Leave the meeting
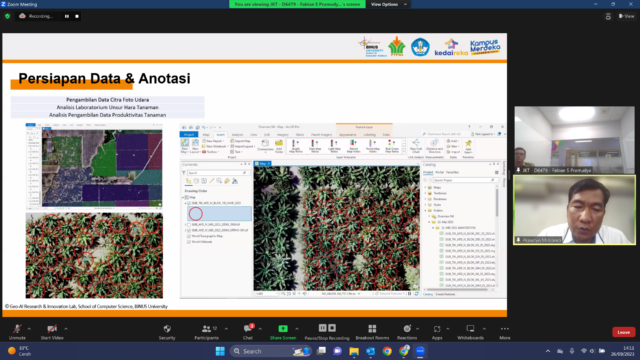This screenshot has height=360, width=640. coord(623,332)
